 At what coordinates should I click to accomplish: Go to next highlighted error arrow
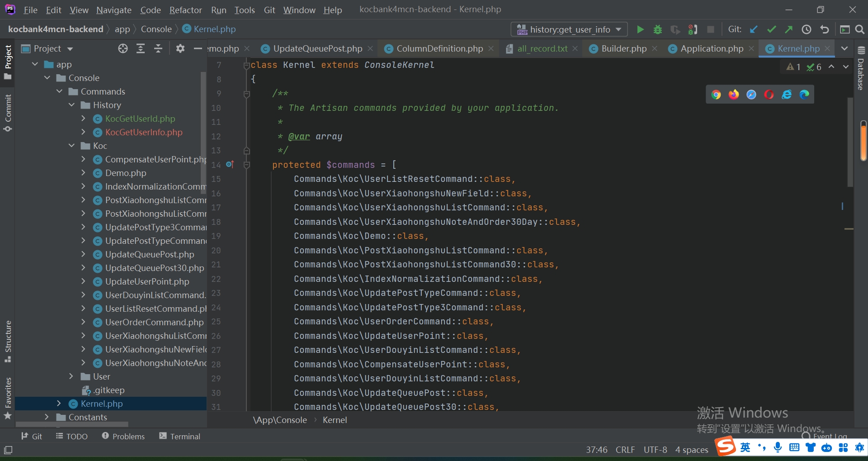click(845, 67)
